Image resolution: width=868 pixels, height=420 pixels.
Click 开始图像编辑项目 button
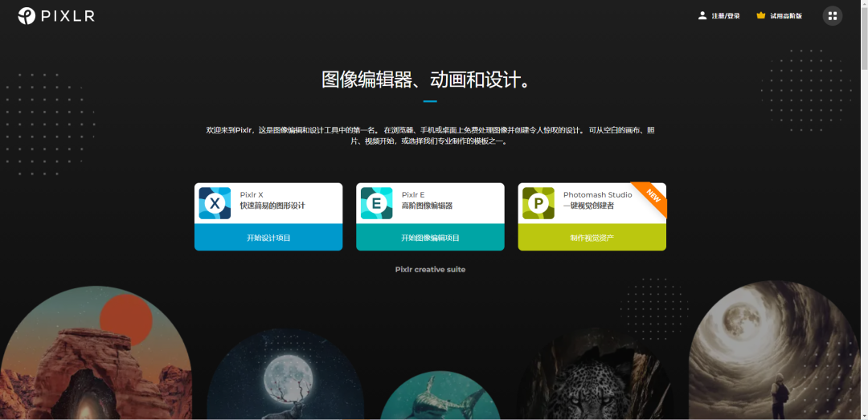(x=430, y=238)
